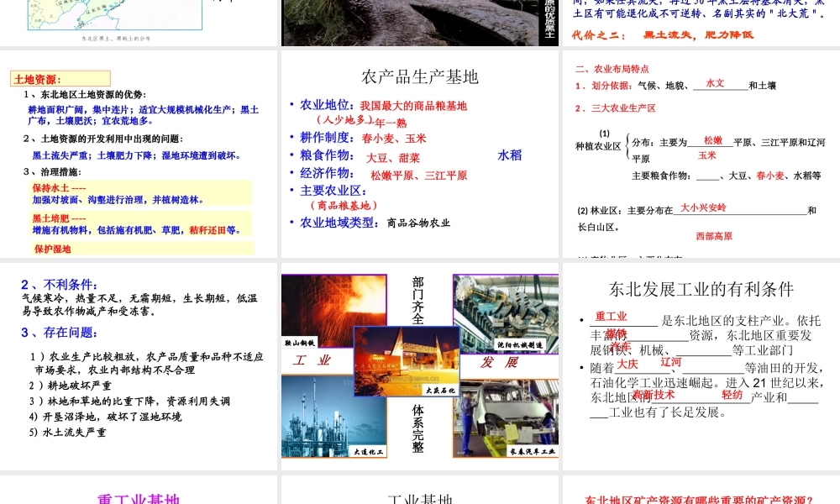Click the red line 代价之二：黑土流失，肥力降低
This screenshot has height=504, width=840.
[662, 34]
